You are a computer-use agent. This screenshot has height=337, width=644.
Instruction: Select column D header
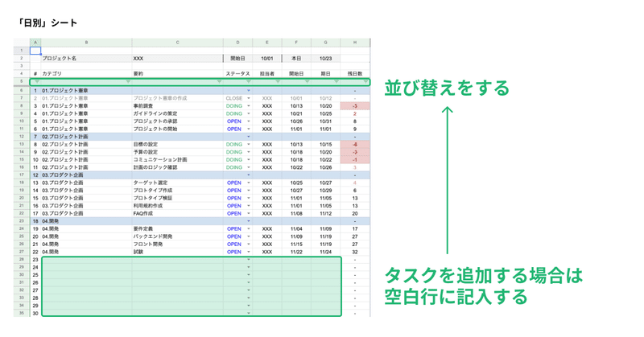click(237, 43)
